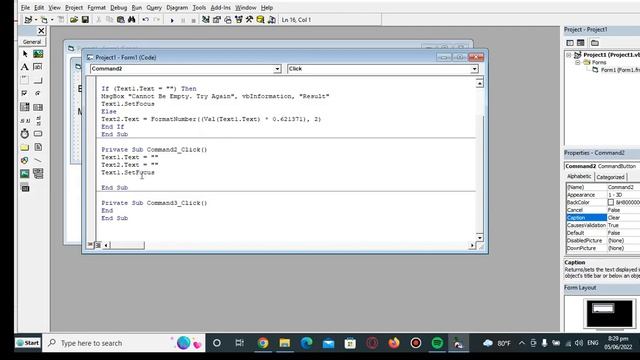640x360 pixels.
Task: Select the DirListBox folder control tool
Action: click(25, 147)
